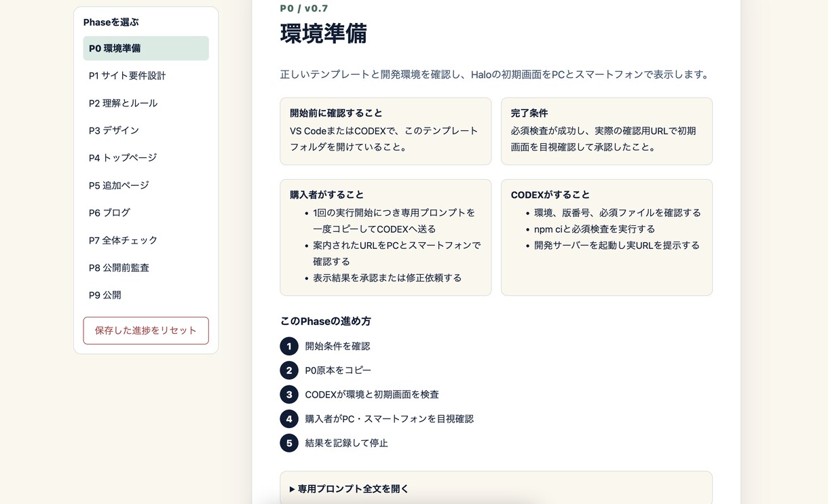
Task: Click the 環境準備 page heading
Action: pyautogui.click(x=324, y=33)
